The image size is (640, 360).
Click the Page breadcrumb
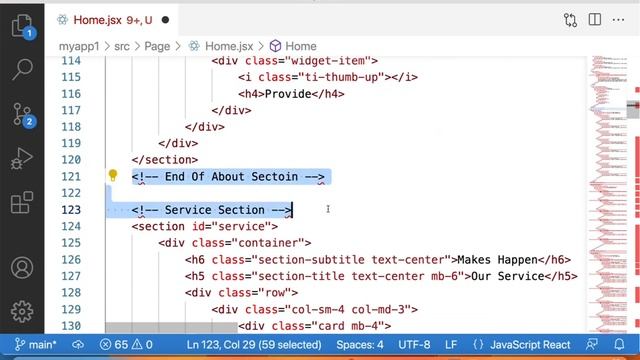tap(157, 46)
